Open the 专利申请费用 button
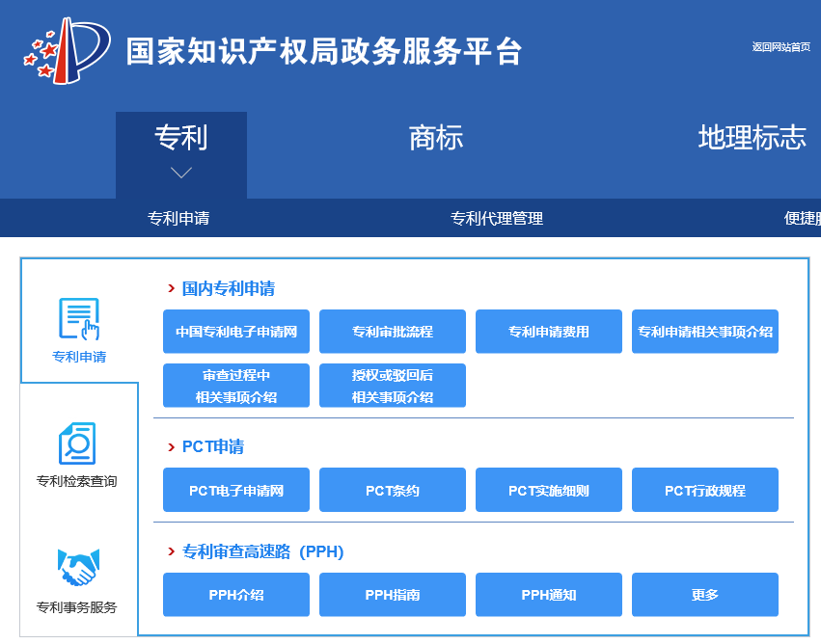821x644 pixels. 549,332
